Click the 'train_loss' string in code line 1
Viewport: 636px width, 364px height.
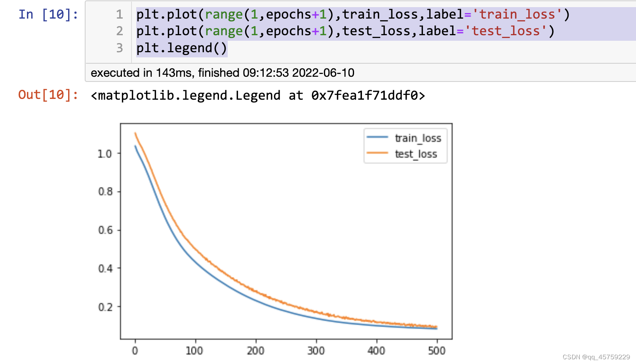pyautogui.click(x=517, y=15)
